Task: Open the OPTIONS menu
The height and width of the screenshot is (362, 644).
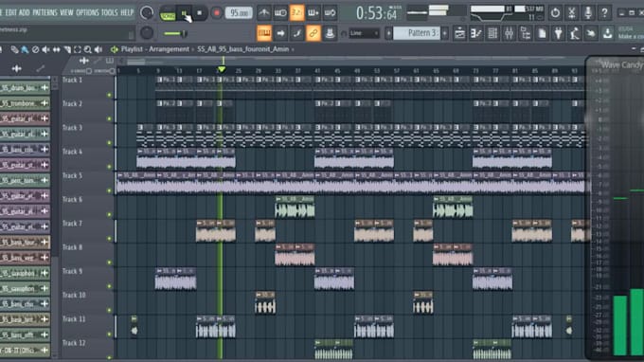Action: click(87, 12)
